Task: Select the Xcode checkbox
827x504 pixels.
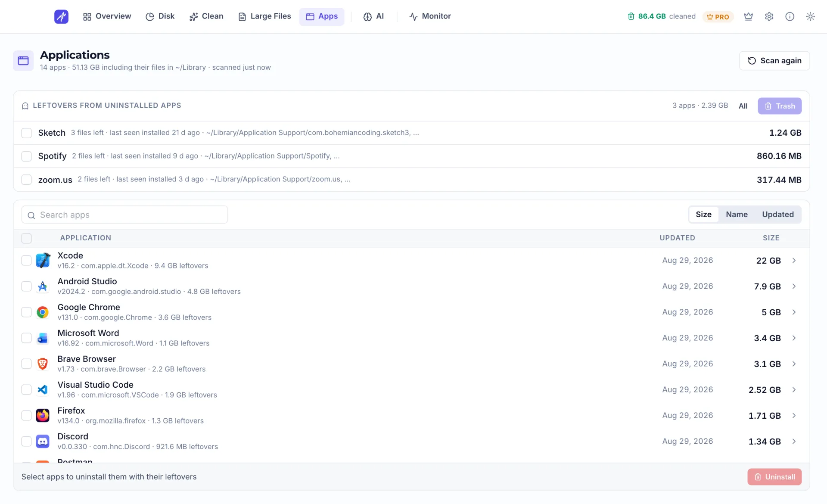Action: pyautogui.click(x=27, y=261)
